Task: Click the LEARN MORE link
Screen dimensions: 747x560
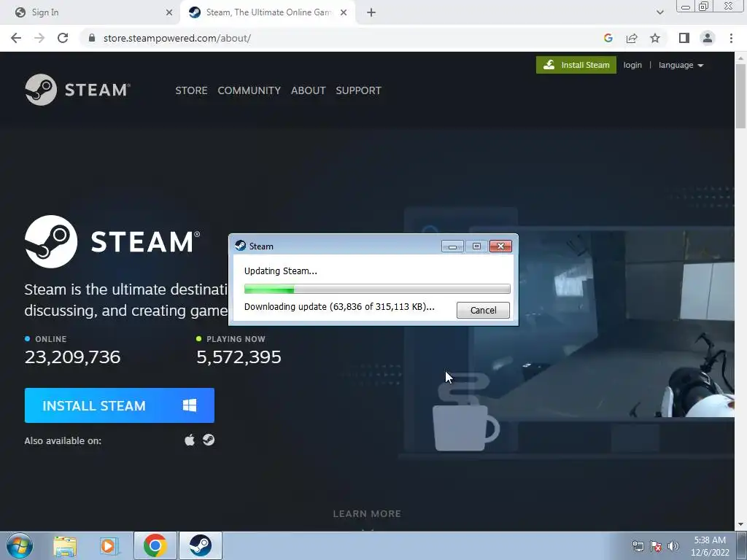Action: pos(367,514)
